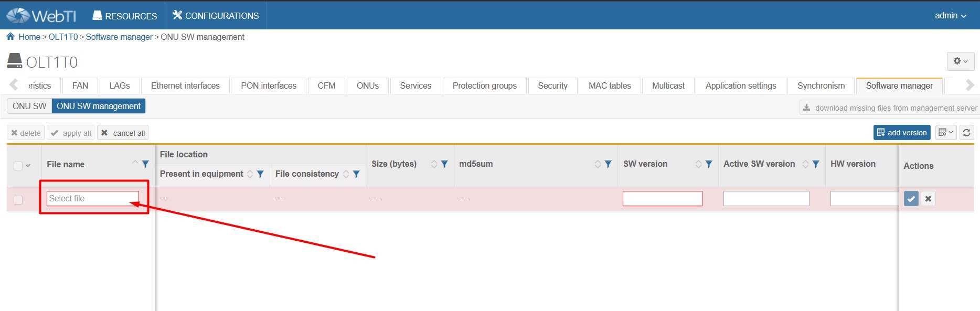Click the Select file input field
The image size is (980, 311).
pyautogui.click(x=92, y=198)
